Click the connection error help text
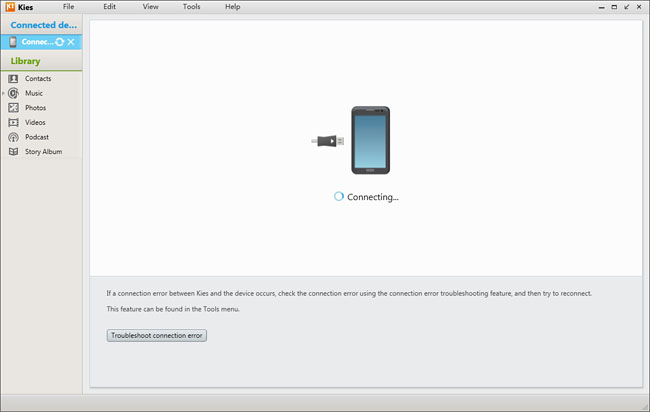This screenshot has width=650, height=412. coord(349,293)
